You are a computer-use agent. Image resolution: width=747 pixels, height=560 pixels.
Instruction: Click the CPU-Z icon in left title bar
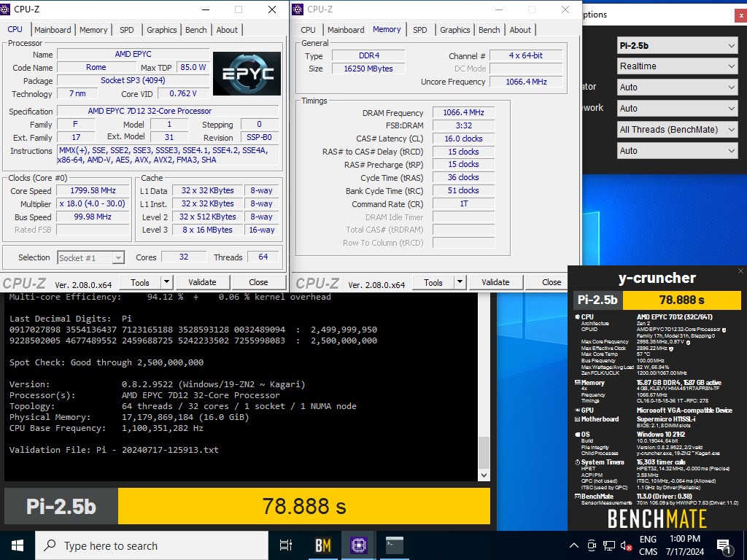click(5, 9)
